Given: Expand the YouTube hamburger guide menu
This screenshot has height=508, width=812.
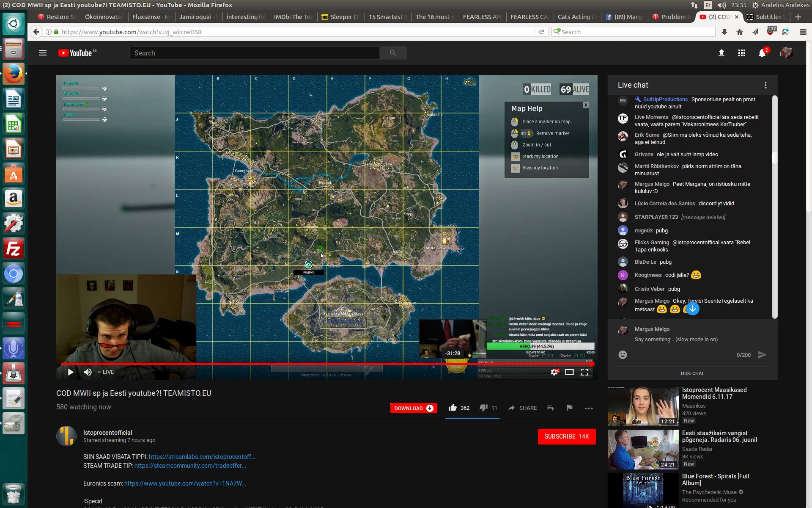Looking at the screenshot, I should tap(43, 53).
